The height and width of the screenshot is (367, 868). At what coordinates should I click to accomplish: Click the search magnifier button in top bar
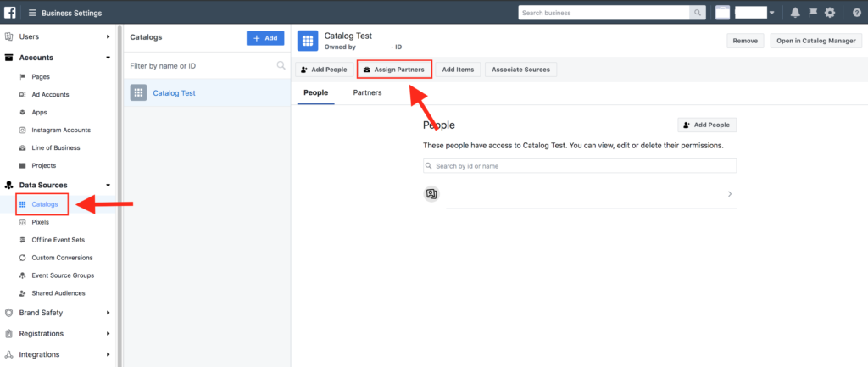pos(698,13)
